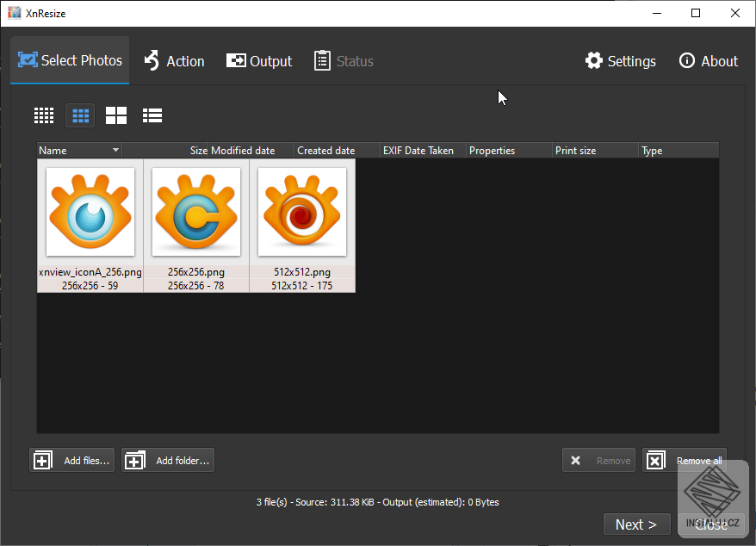
Task: Sort by the Properties column header
Action: [510, 151]
